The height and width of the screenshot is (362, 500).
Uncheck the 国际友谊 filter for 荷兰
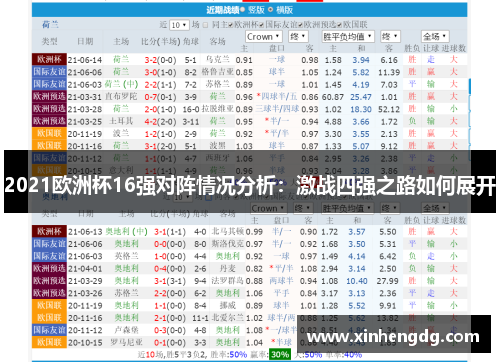pyautogui.click(x=262, y=25)
